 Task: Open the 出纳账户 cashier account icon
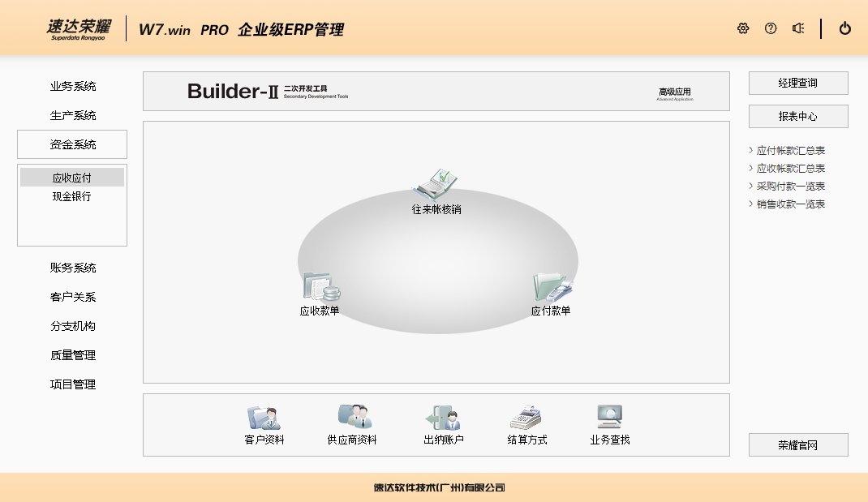[443, 418]
